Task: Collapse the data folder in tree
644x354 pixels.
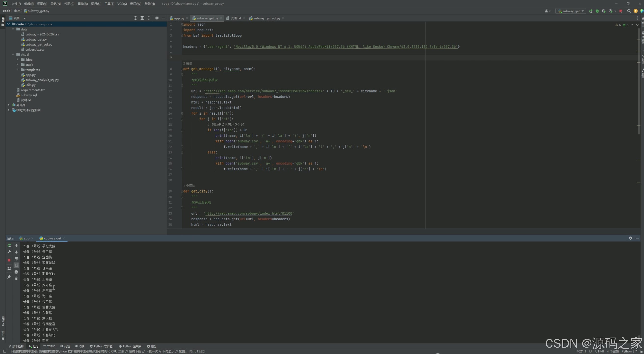Action: click(13, 29)
